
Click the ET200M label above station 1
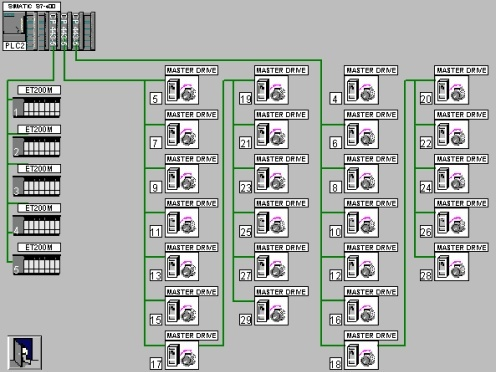click(x=39, y=90)
